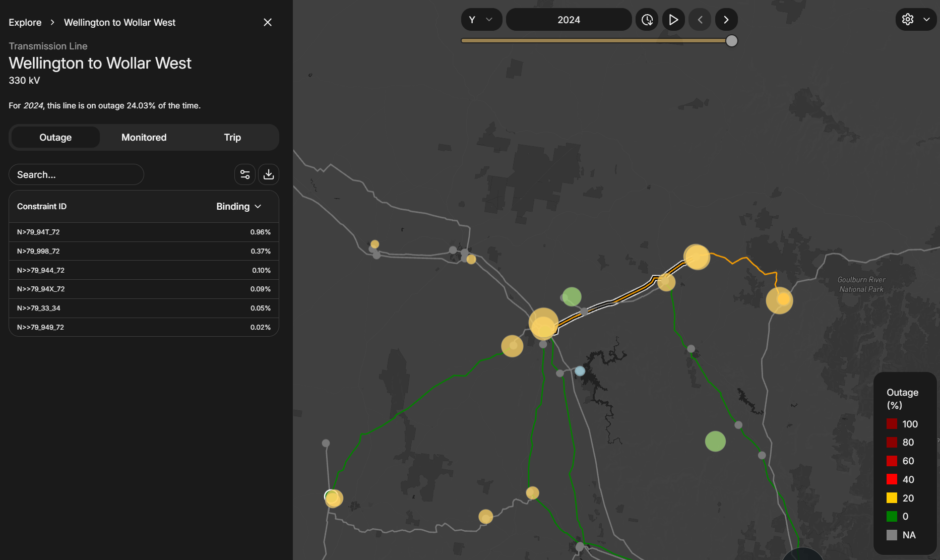Image resolution: width=940 pixels, height=560 pixels.
Task: Click the yellow 20 legend swatch
Action: pyautogui.click(x=892, y=498)
